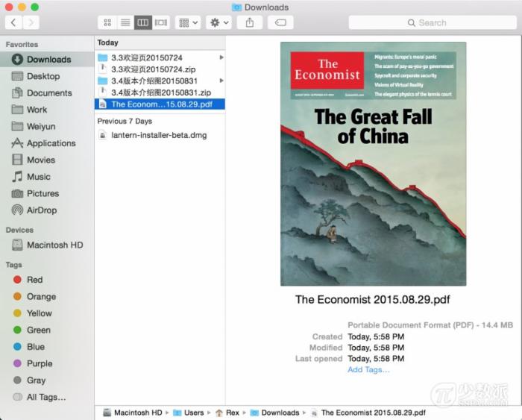Switch to icon view
This screenshot has height=420, width=522.
click(x=107, y=22)
